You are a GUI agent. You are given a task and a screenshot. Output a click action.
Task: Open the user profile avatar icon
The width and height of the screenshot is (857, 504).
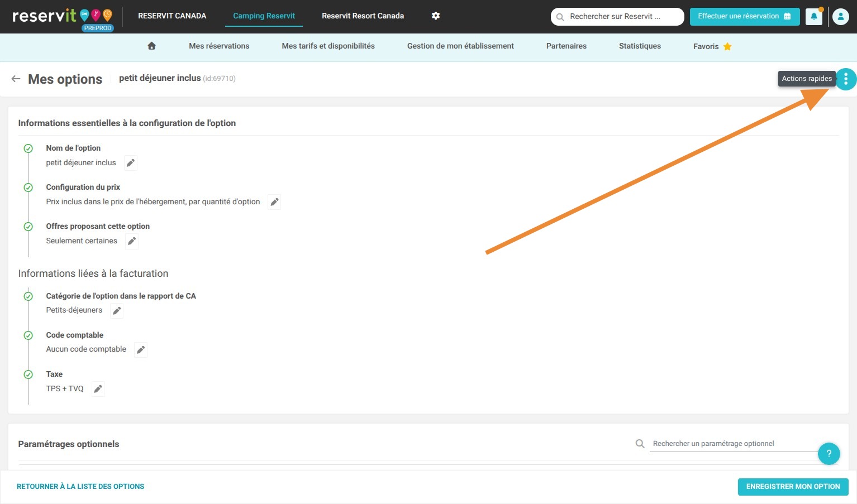pyautogui.click(x=841, y=16)
